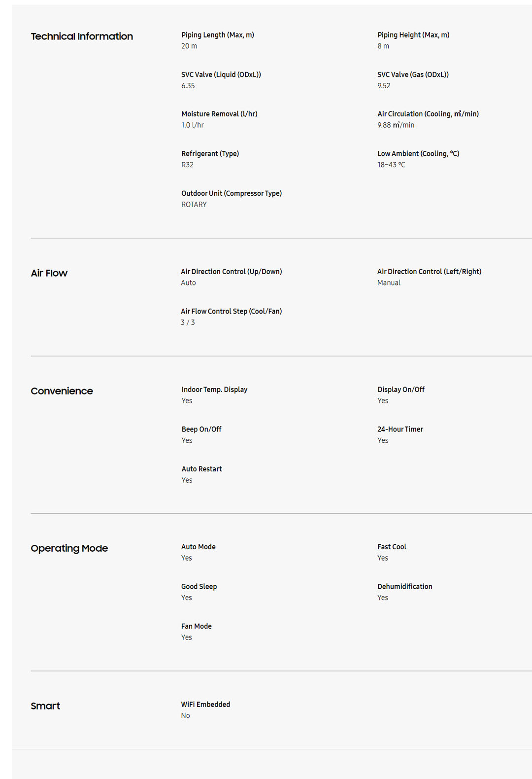Click the Indoor Temp. Display label
Screen dimensions: 532x779
pyautogui.click(x=214, y=389)
